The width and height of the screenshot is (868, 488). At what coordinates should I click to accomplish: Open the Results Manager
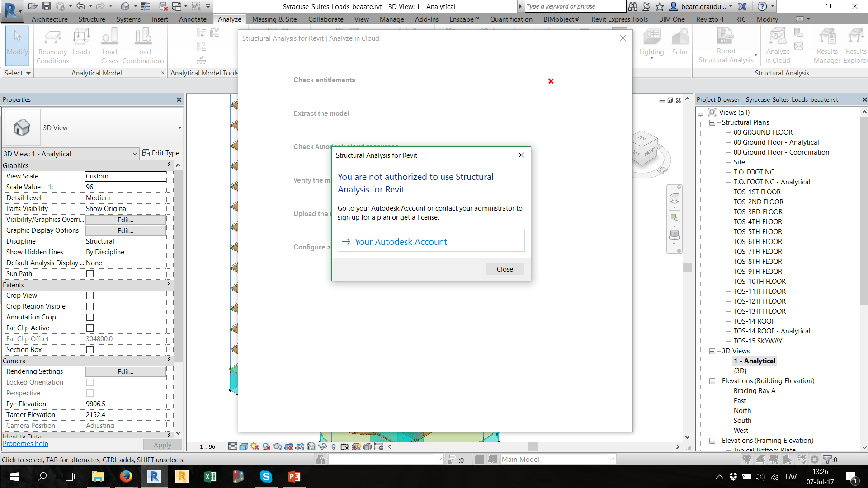click(x=827, y=44)
